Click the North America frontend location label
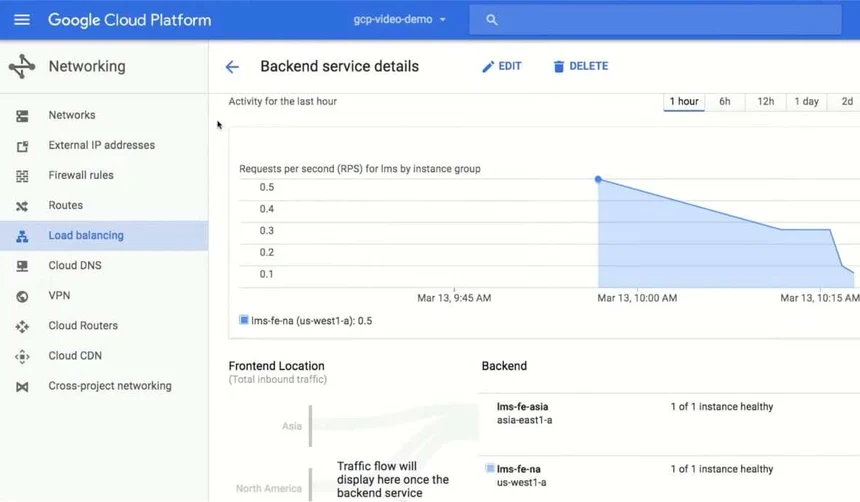This screenshot has height=502, width=860. (x=269, y=489)
